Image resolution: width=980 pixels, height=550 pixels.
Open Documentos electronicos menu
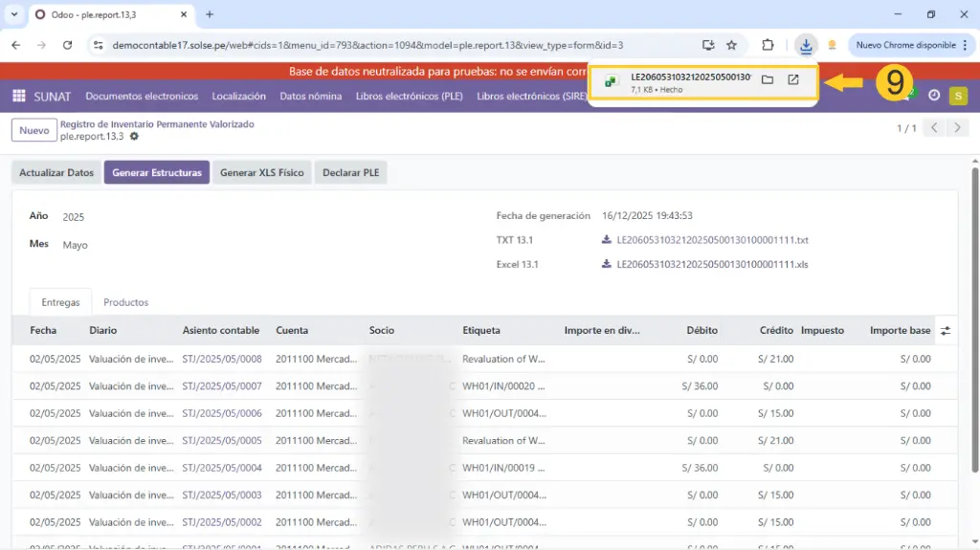click(142, 96)
